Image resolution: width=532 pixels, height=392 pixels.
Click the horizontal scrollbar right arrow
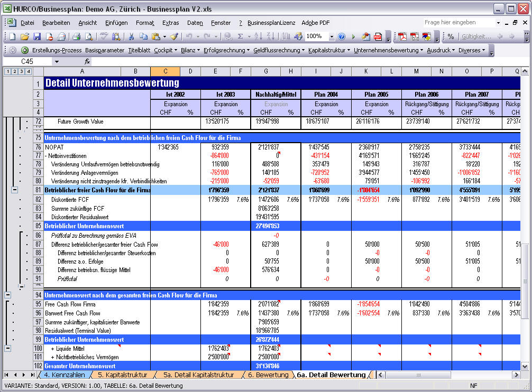(x=516, y=375)
